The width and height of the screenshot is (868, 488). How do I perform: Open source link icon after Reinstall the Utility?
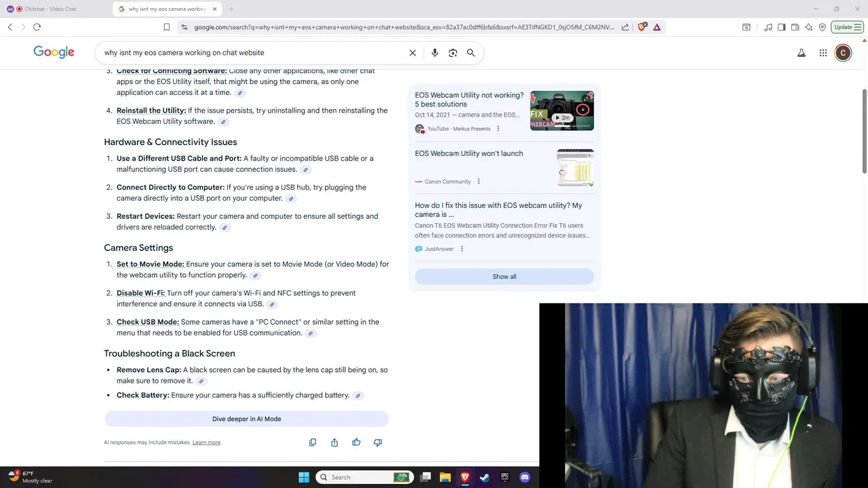(x=224, y=122)
